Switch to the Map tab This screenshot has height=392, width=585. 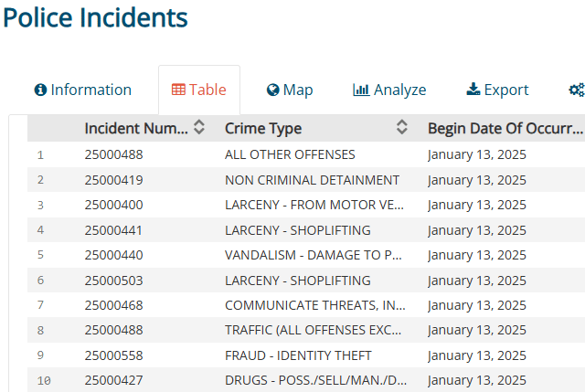290,90
